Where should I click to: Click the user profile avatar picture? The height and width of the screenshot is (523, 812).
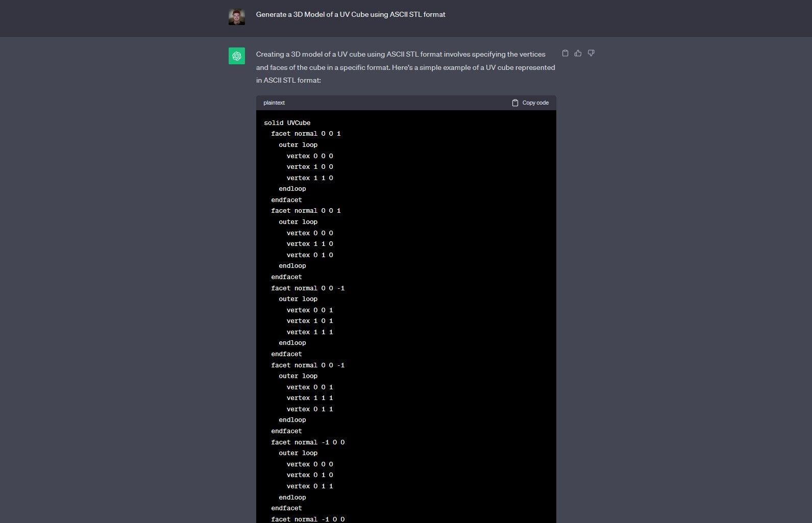(x=237, y=17)
